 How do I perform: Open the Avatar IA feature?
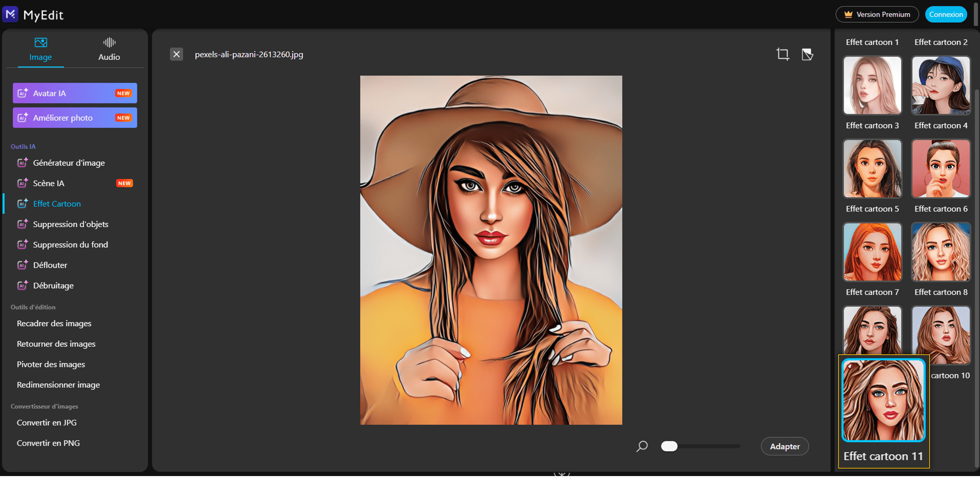(75, 93)
